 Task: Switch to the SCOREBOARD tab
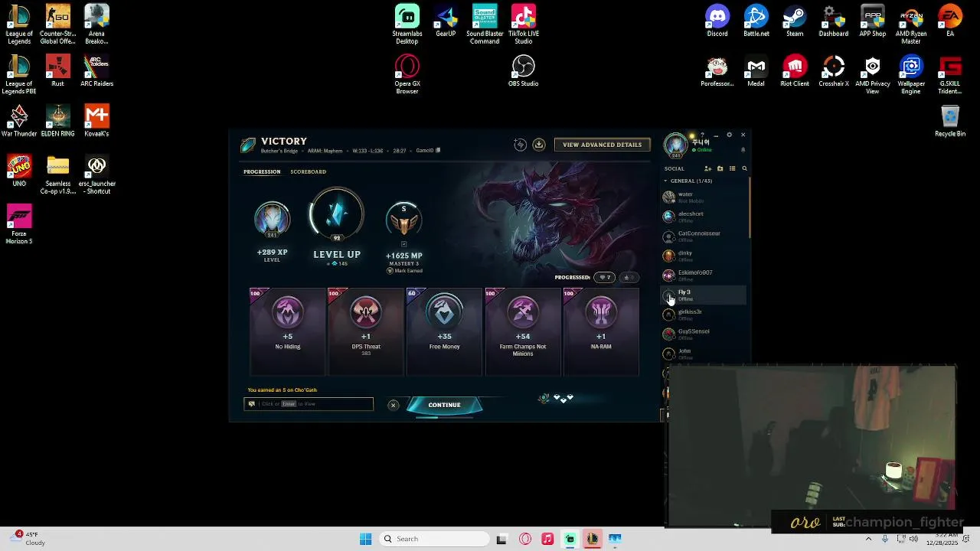[x=308, y=171]
